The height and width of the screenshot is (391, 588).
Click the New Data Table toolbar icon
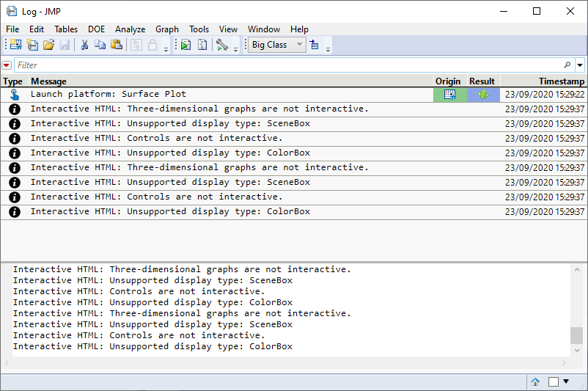click(15, 45)
